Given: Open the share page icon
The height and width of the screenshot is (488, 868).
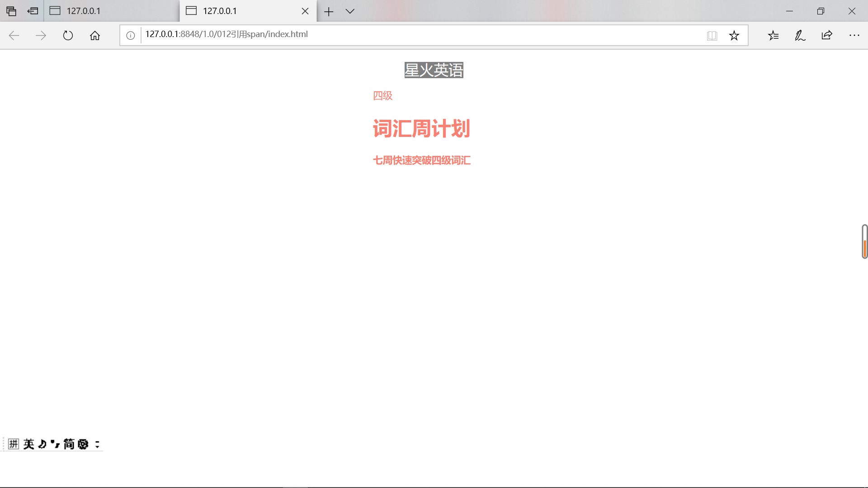Looking at the screenshot, I should click(827, 35).
